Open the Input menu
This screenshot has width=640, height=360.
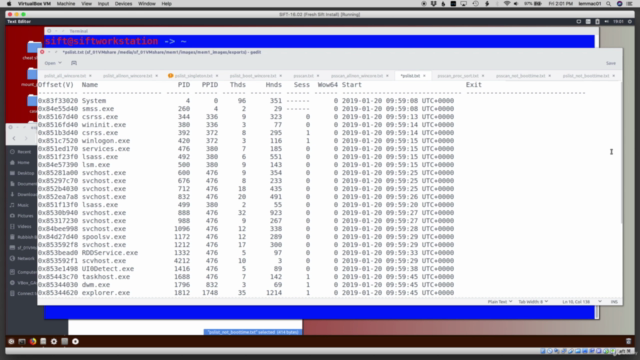103,4
